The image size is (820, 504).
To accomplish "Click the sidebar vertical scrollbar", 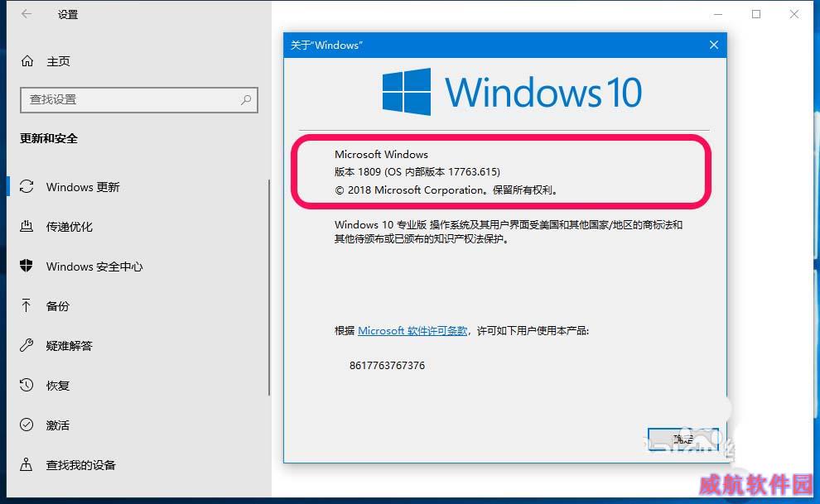I will click(269, 287).
